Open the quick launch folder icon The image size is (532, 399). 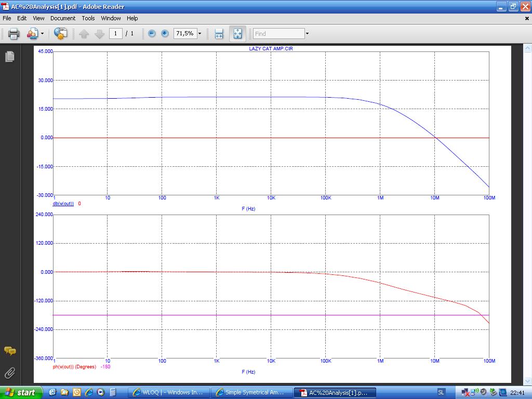coord(64,392)
